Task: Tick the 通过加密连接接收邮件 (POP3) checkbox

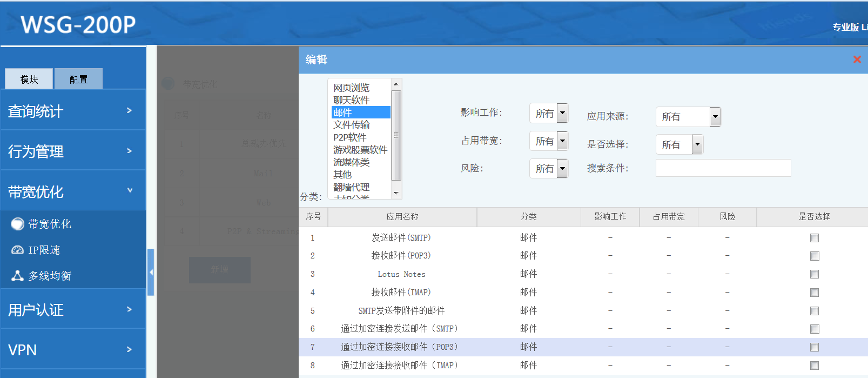Action: click(815, 347)
